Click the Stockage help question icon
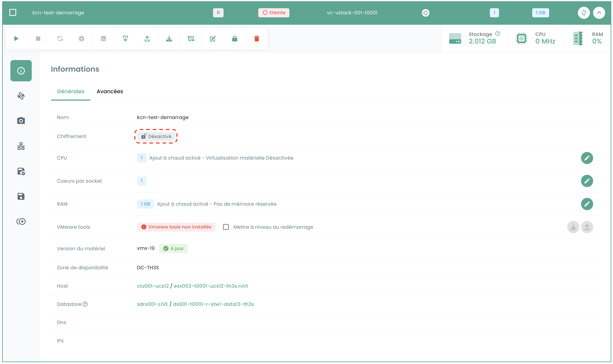The image size is (613, 364). pyautogui.click(x=498, y=34)
